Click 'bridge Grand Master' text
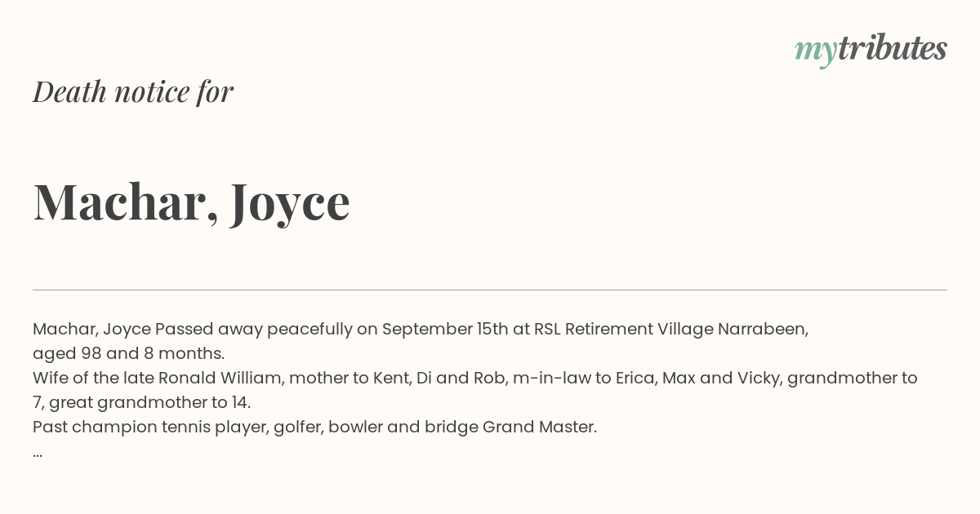Image resolution: width=980 pixels, height=514 pixels. (510, 428)
